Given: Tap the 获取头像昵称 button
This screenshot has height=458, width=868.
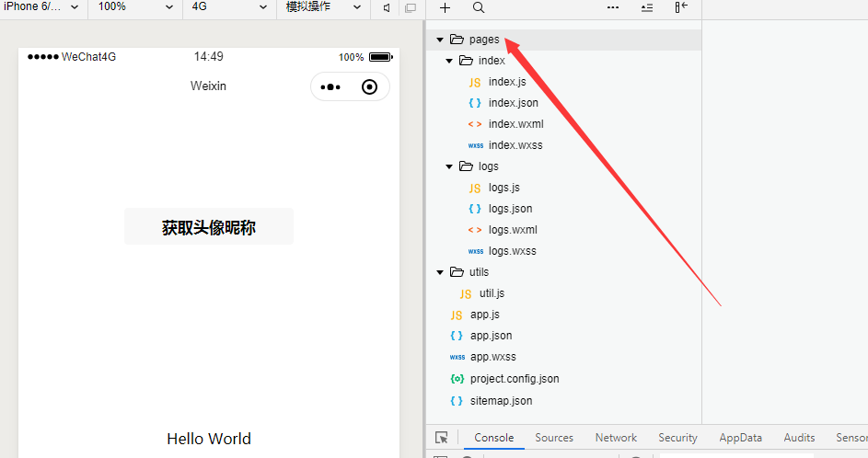Looking at the screenshot, I should [209, 226].
